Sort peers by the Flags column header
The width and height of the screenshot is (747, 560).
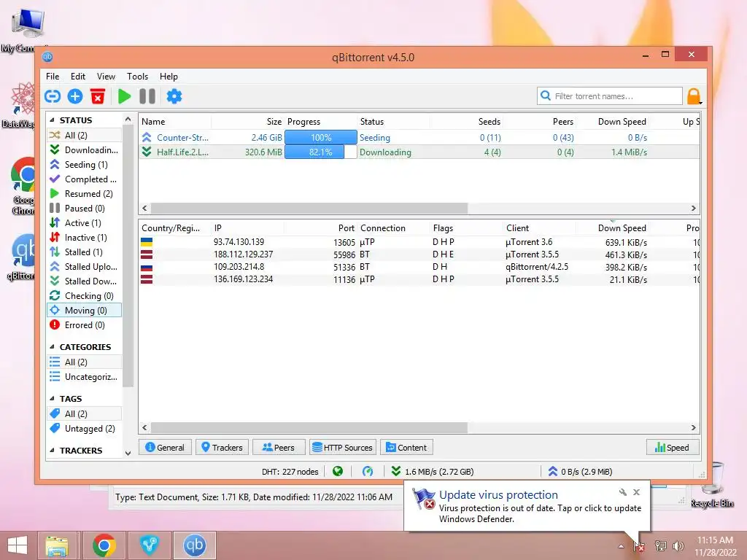pyautogui.click(x=466, y=228)
